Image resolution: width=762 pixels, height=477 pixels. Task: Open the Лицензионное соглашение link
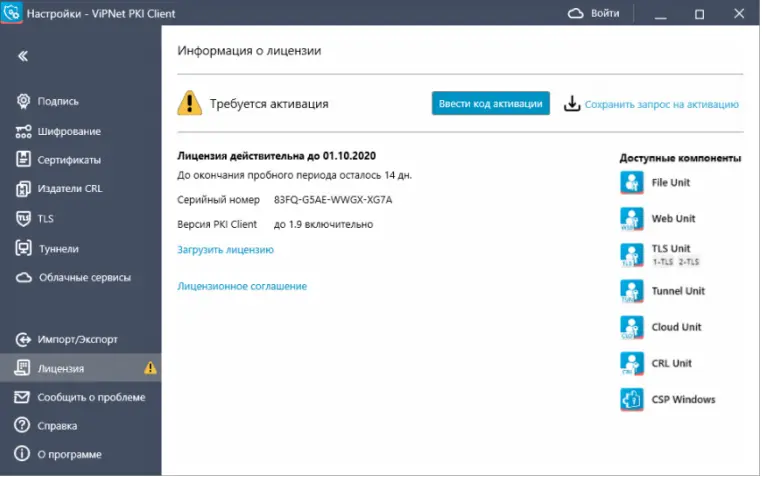[x=242, y=287]
